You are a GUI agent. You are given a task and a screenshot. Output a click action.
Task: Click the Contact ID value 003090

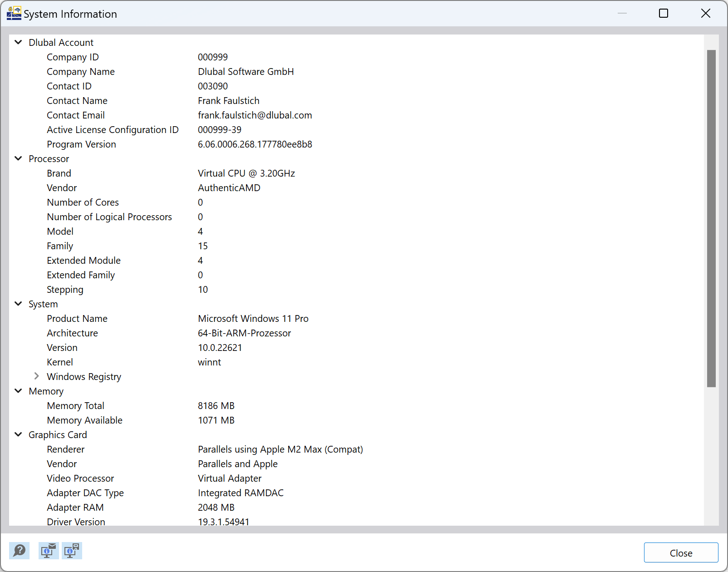(213, 86)
